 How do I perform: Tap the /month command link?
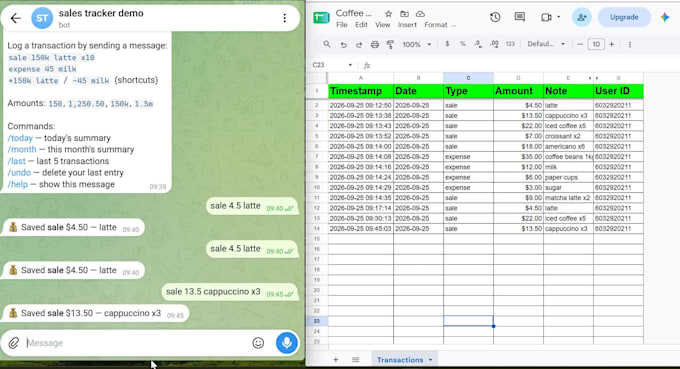(x=22, y=149)
